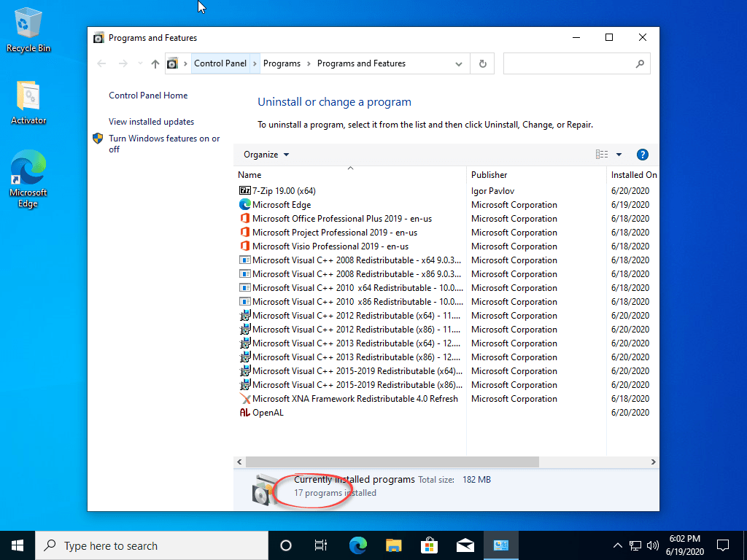
Task: Click the taskbar Type here to search box
Action: point(152,545)
